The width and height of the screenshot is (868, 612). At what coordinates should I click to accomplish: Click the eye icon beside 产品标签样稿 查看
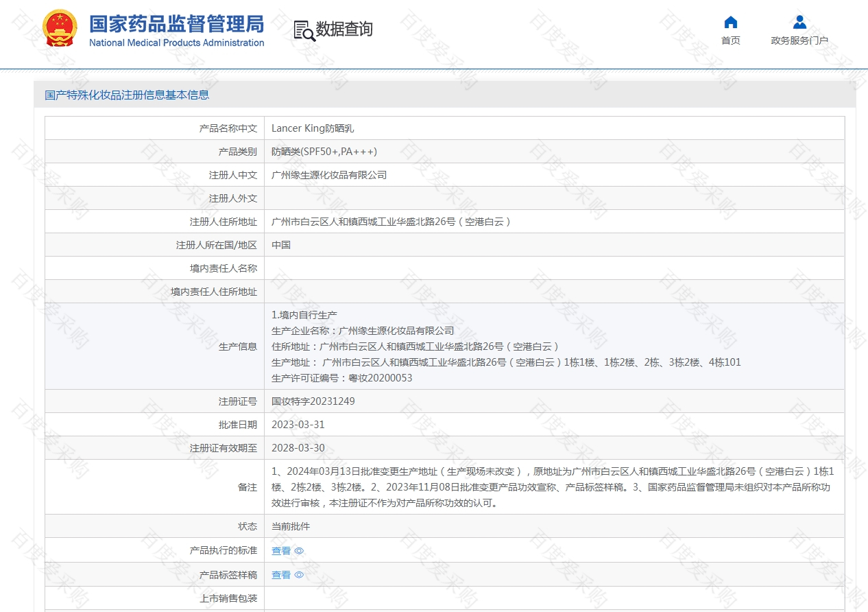[x=299, y=575]
